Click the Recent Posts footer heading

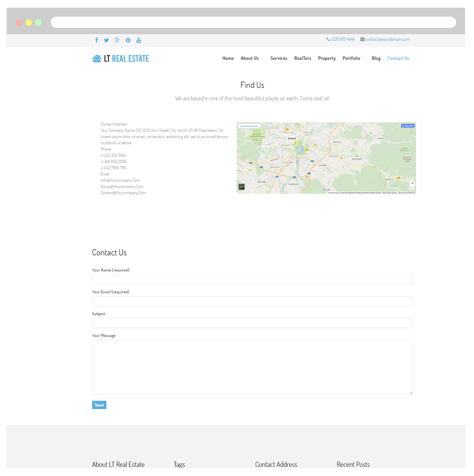click(353, 464)
